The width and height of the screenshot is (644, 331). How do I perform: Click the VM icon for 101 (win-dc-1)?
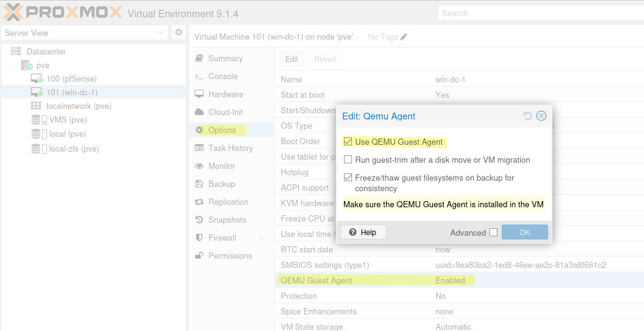(37, 92)
